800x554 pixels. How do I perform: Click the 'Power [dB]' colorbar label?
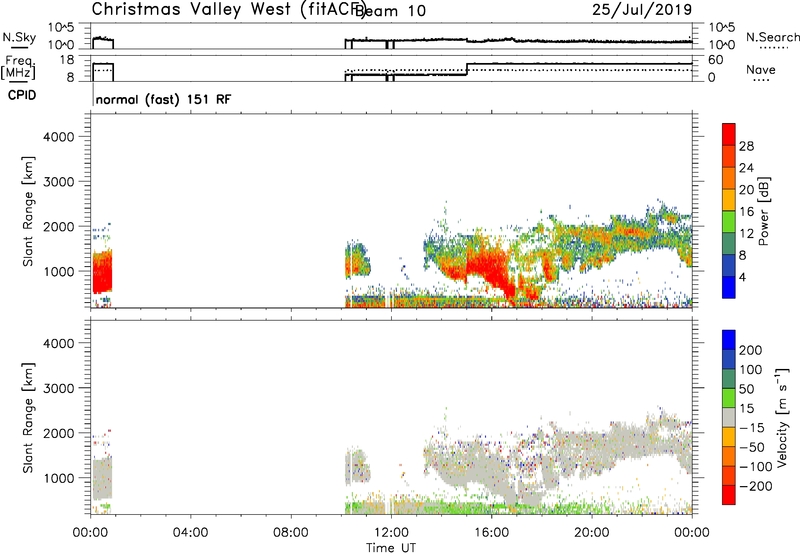coord(763,211)
